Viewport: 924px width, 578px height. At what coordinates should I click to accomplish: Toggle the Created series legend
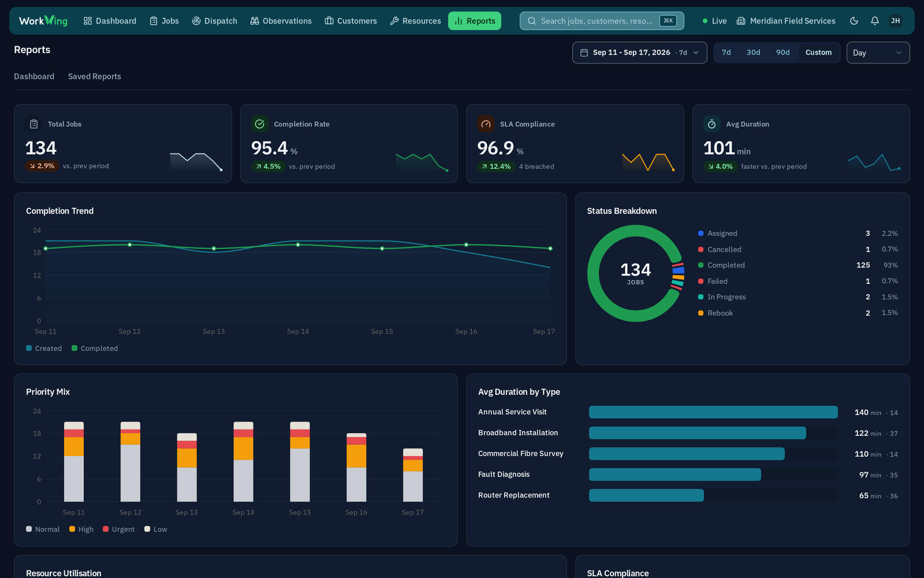click(x=44, y=349)
